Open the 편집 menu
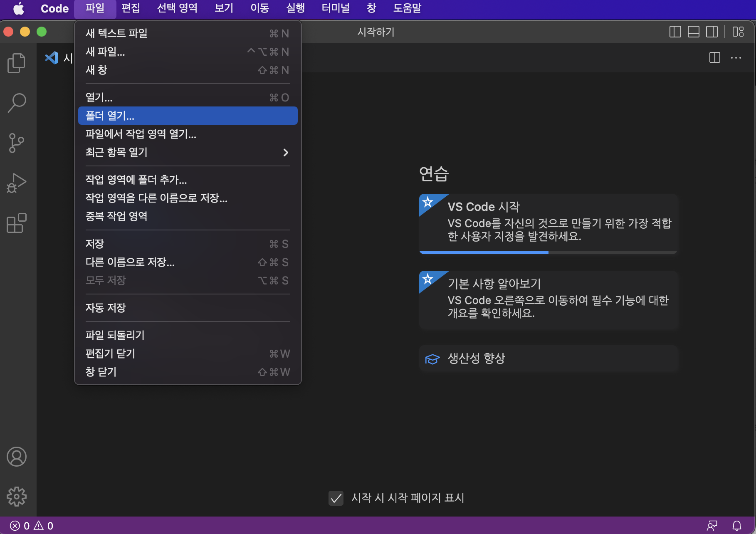Image resolution: width=756 pixels, height=534 pixels. [x=131, y=8]
